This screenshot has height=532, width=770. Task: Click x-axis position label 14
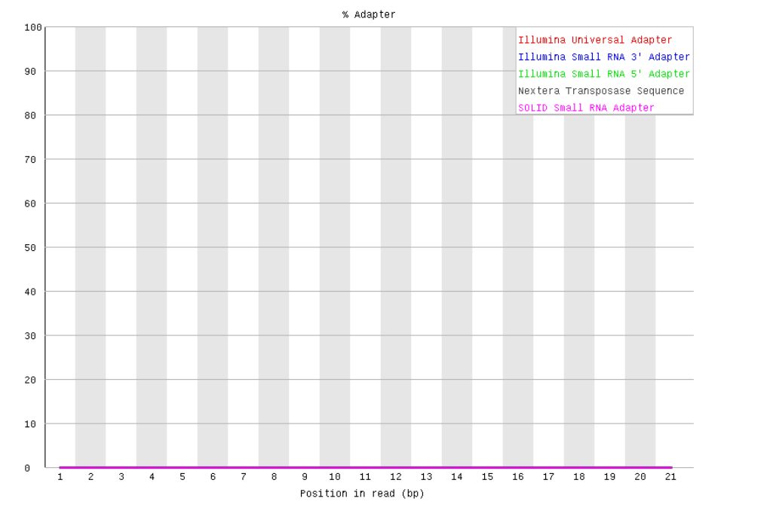point(457,476)
